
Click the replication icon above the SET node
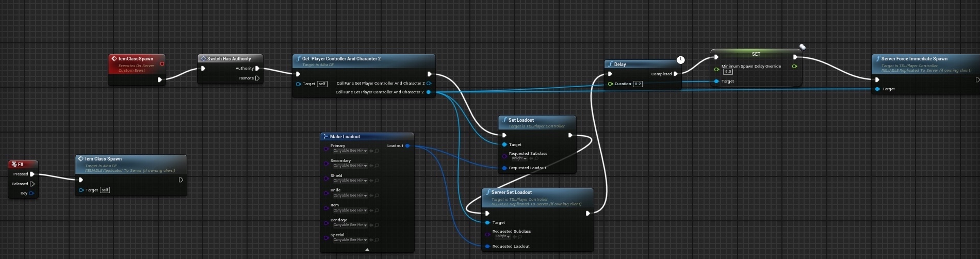tap(802, 47)
